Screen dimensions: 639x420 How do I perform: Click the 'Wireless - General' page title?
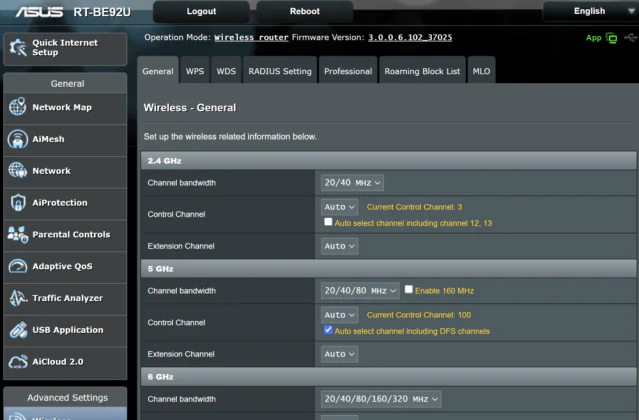point(190,108)
